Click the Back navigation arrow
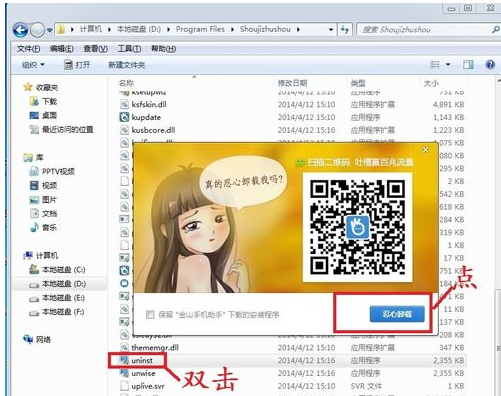This screenshot has width=501, height=396. tap(20, 30)
